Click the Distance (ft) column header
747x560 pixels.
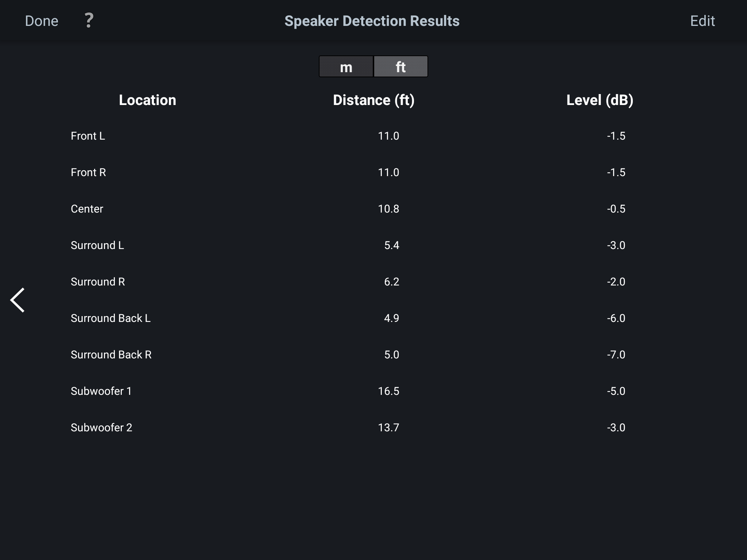pyautogui.click(x=373, y=100)
